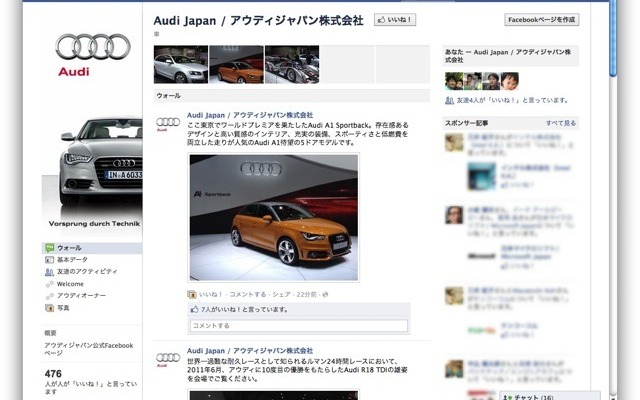Image resolution: width=640 pixels, height=400 pixels.
Task: Click the page vertical scrollbar thumb
Action: 613,38
